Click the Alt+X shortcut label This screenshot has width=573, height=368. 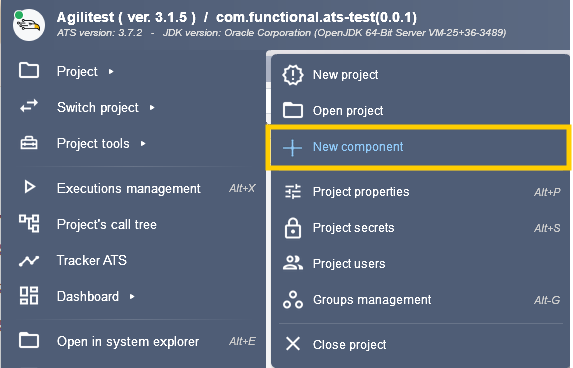coord(242,188)
